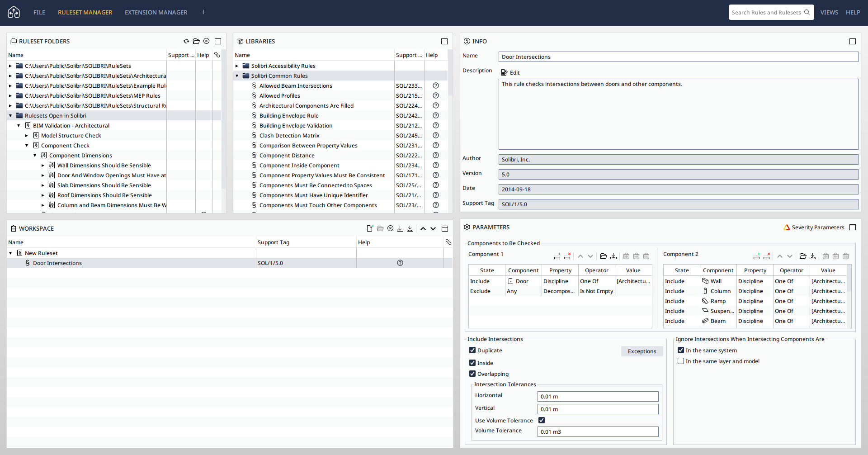The image size is (868, 455).
Task: Save Component 1 filter to file
Action: 613,256
